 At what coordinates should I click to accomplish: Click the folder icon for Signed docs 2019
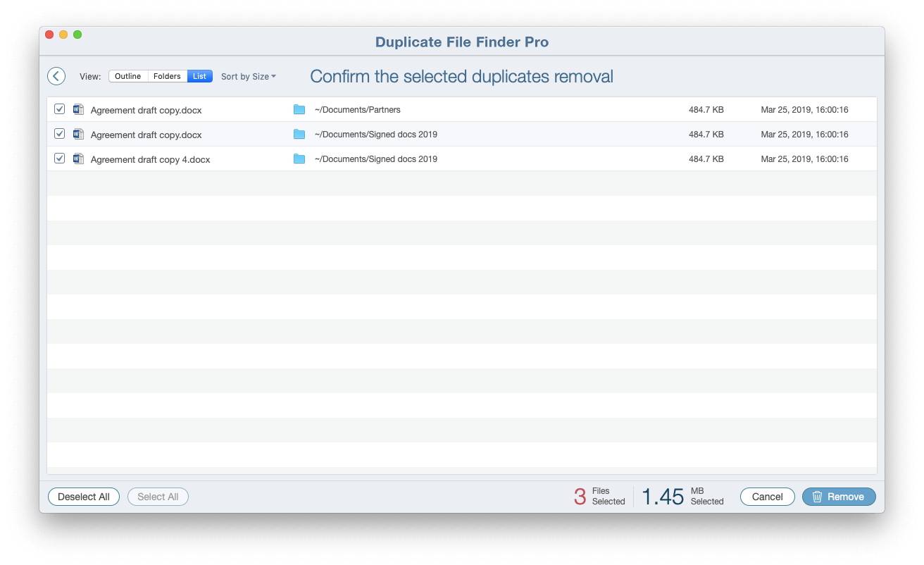(x=299, y=134)
